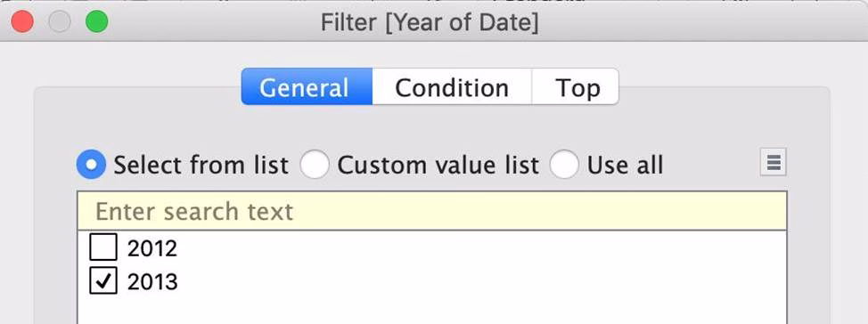This screenshot has height=324, width=868.
Task: Click the yellow-gray minimize window button
Action: pyautogui.click(x=59, y=22)
